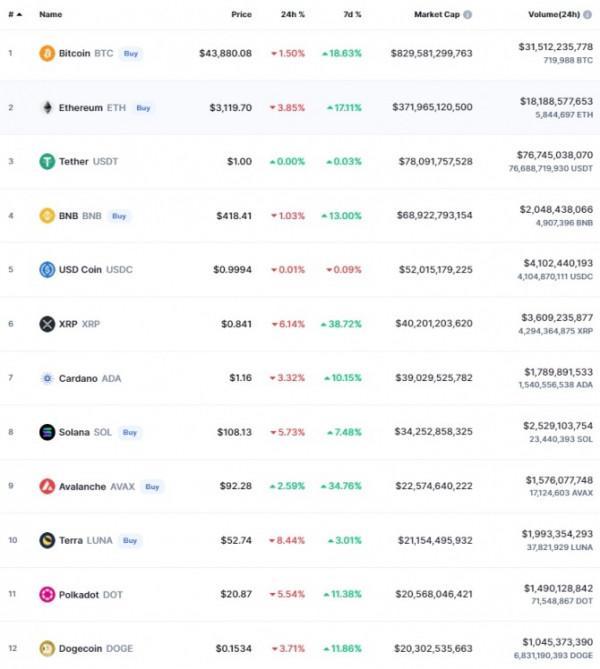Sort table by Name column header

(x=50, y=15)
